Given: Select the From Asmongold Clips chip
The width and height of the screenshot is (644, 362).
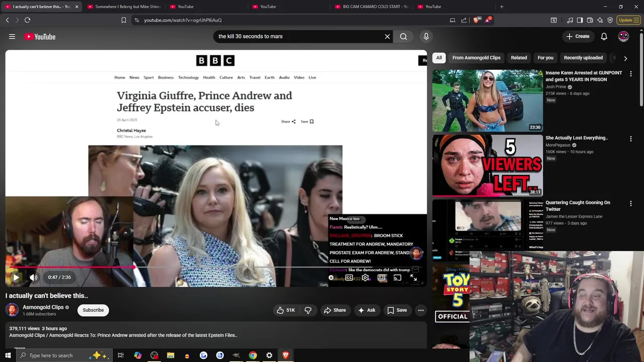Looking at the screenshot, I should coord(476,58).
